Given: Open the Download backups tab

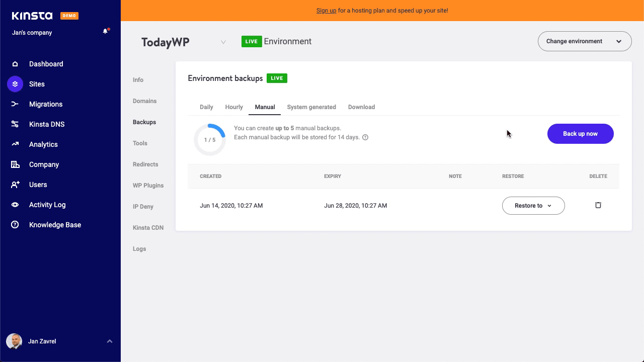Looking at the screenshot, I should pos(361,107).
